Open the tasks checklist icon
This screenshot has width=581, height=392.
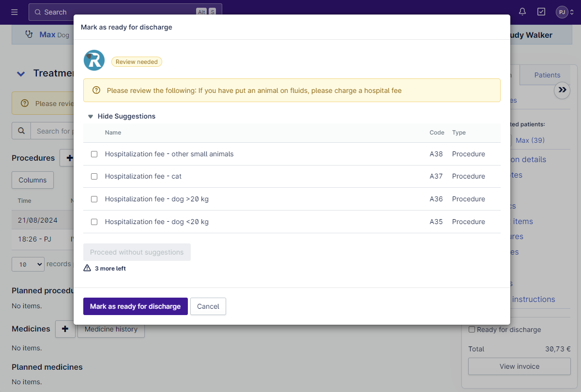(541, 12)
